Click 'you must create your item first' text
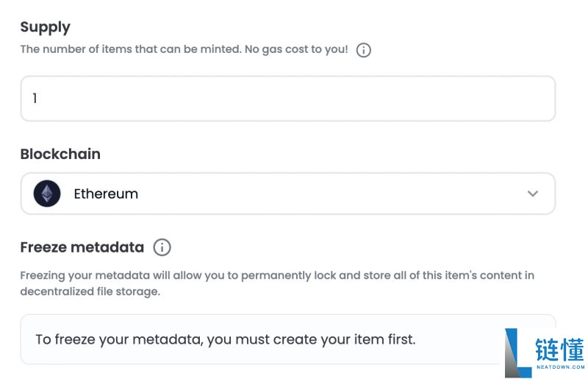This screenshot has height=379, width=588. [x=311, y=339]
